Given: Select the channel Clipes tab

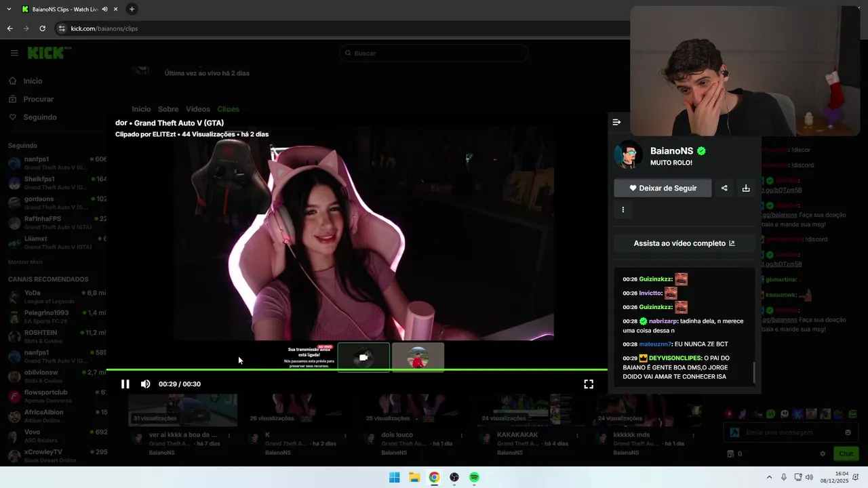Looking at the screenshot, I should click(229, 109).
